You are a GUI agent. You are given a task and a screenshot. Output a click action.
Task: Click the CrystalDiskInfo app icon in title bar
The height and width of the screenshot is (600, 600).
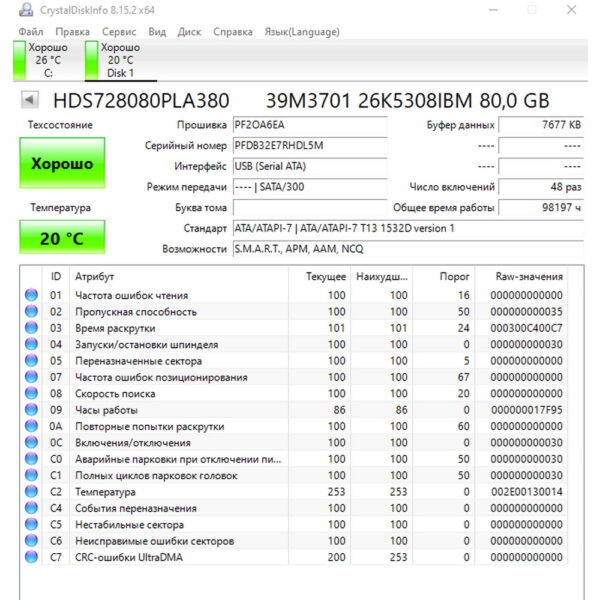pyautogui.click(x=26, y=9)
